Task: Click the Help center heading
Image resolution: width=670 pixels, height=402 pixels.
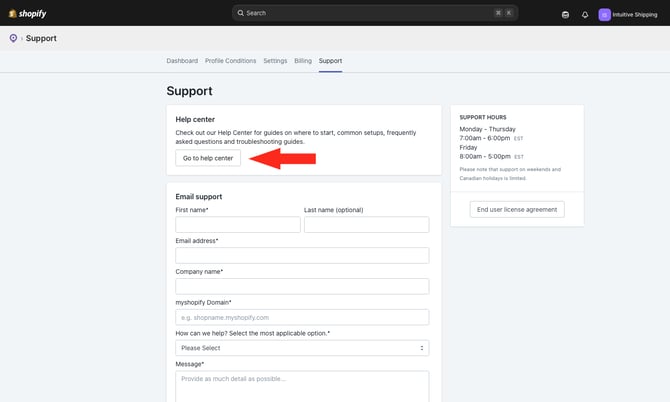Action: (195, 119)
